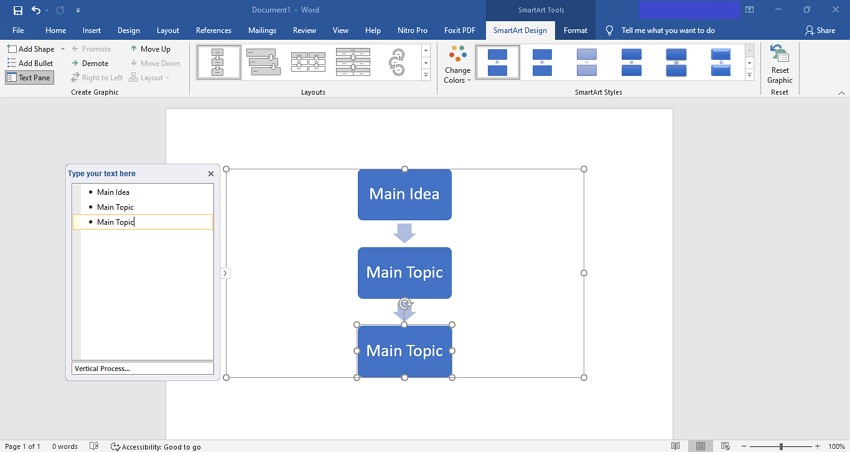The image size is (850, 452).
Task: Open Ribbon Display Options icon
Action: click(750, 10)
